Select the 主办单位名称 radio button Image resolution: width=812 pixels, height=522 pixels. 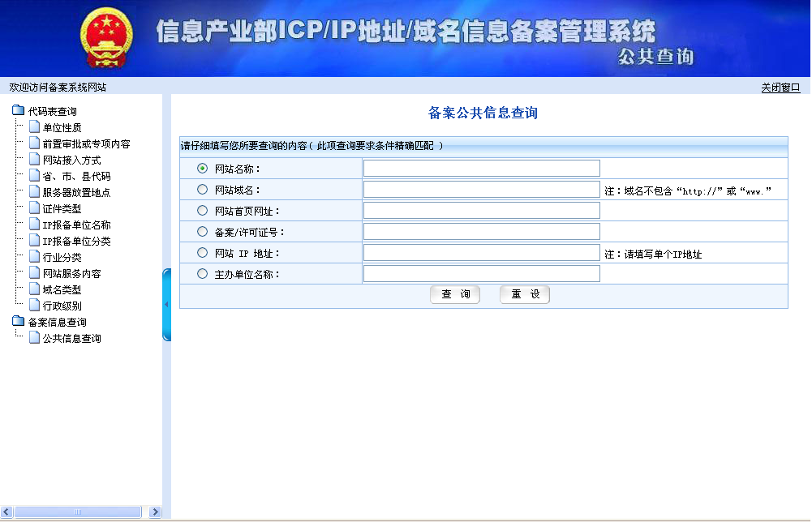tap(203, 274)
